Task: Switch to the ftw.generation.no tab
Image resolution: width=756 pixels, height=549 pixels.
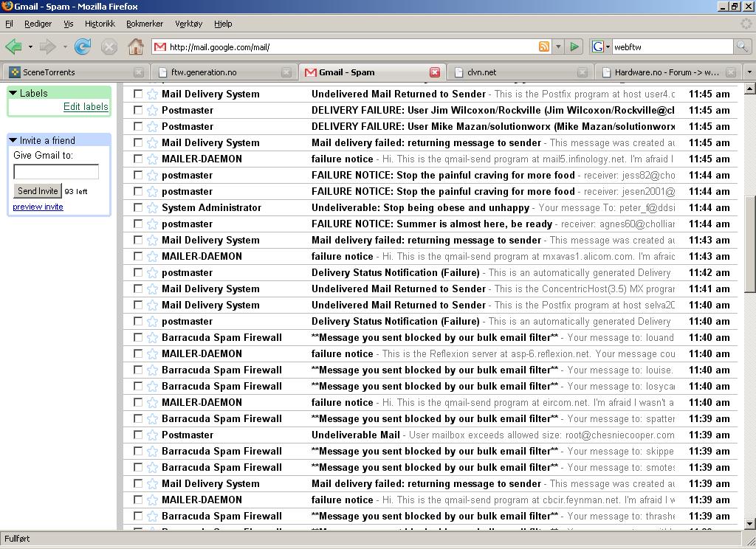Action: (x=224, y=72)
